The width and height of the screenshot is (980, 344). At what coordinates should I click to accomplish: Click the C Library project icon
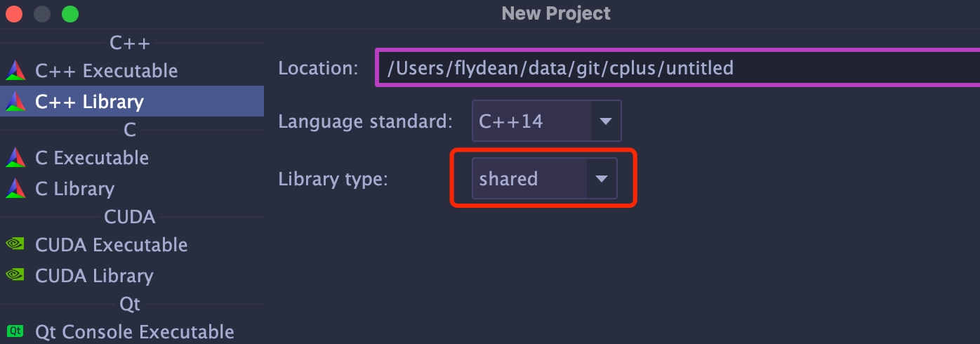click(x=15, y=189)
